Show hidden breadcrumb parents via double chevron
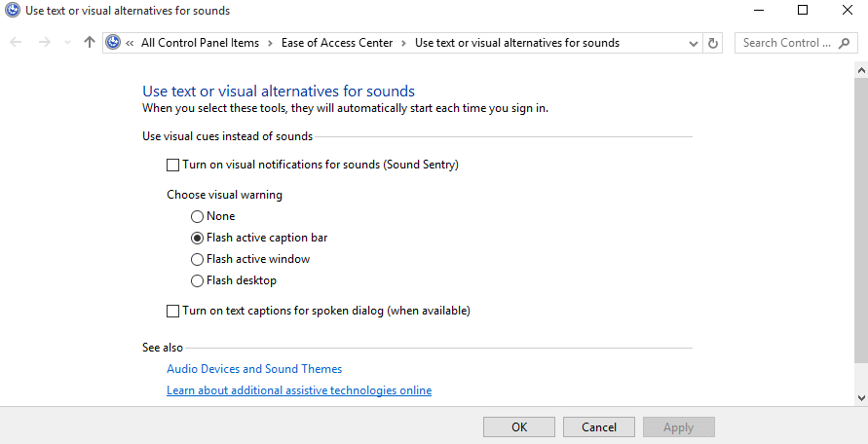868x444 pixels. pyautogui.click(x=130, y=43)
